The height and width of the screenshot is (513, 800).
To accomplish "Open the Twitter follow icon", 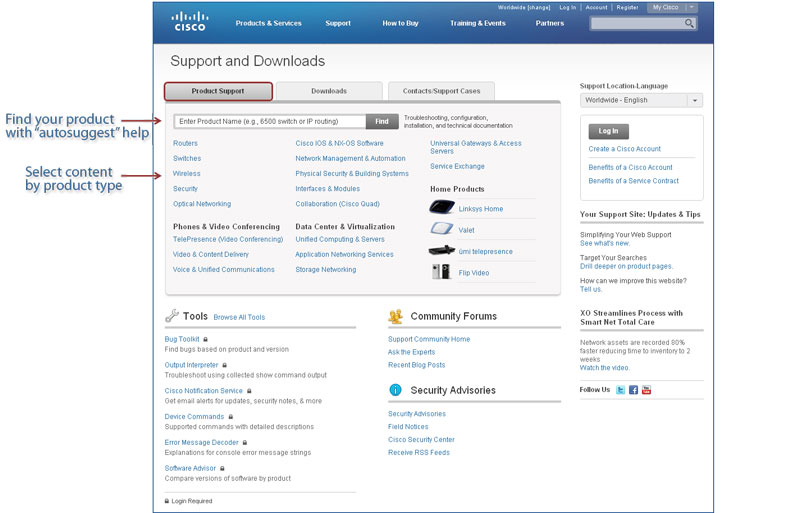I will tap(620, 390).
